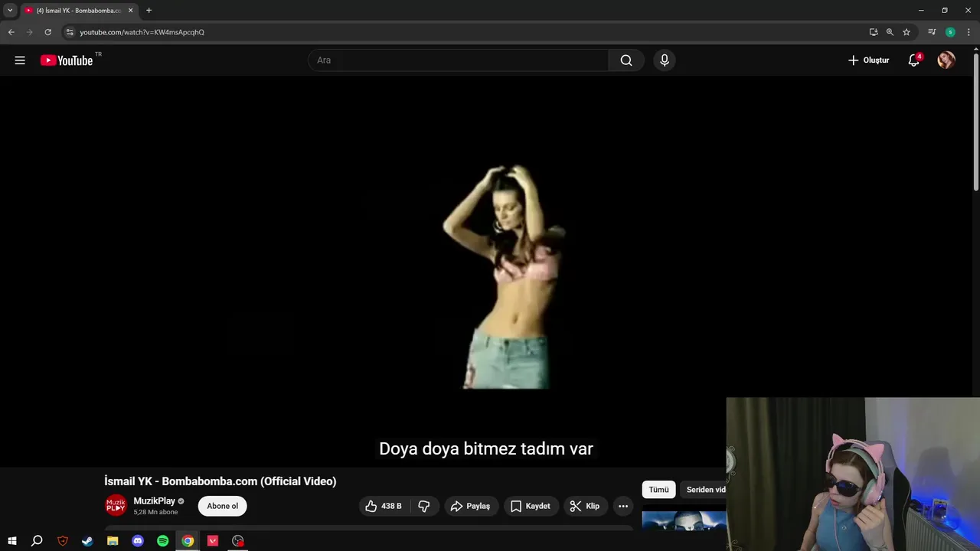The width and height of the screenshot is (980, 551).
Task: Open Chrome media controls icon
Action: 932,32
